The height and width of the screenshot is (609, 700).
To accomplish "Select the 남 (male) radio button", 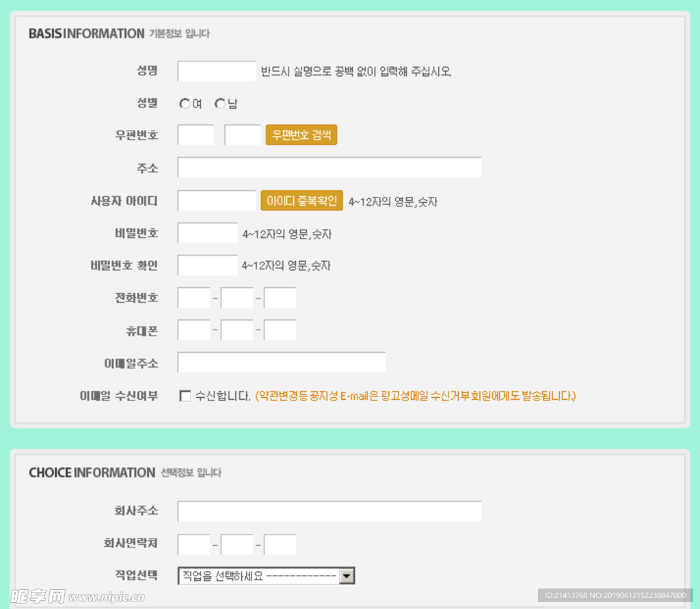I will click(219, 104).
